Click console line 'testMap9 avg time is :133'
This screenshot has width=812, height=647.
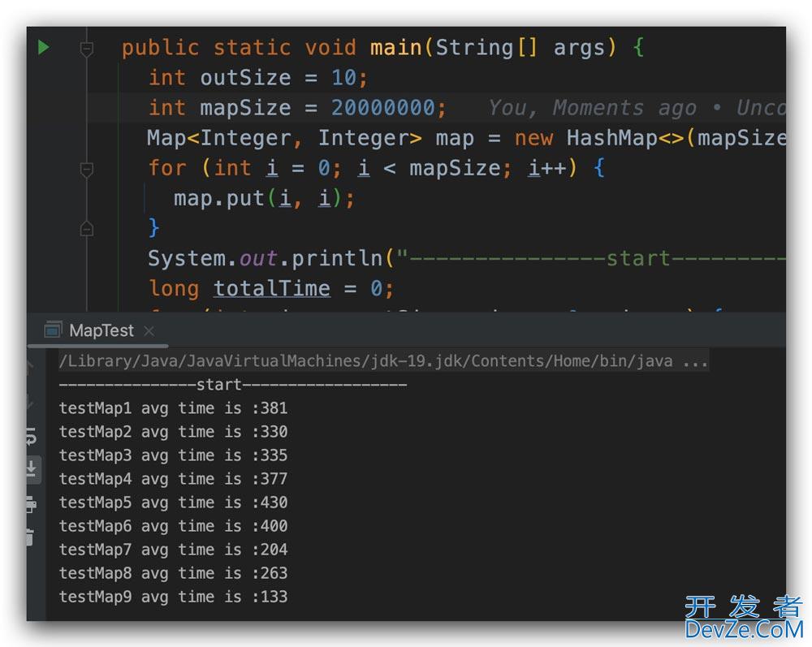pos(173,597)
